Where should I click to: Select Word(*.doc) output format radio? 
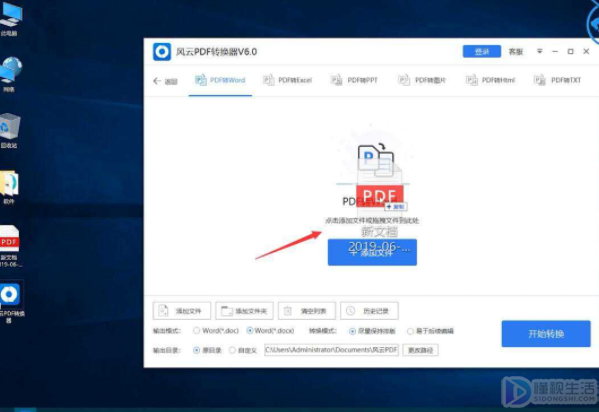(196, 331)
